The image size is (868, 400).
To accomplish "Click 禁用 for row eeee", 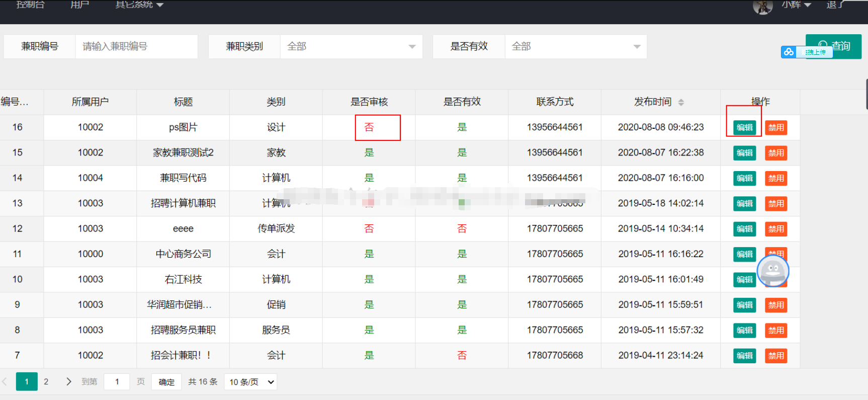I will point(776,229).
